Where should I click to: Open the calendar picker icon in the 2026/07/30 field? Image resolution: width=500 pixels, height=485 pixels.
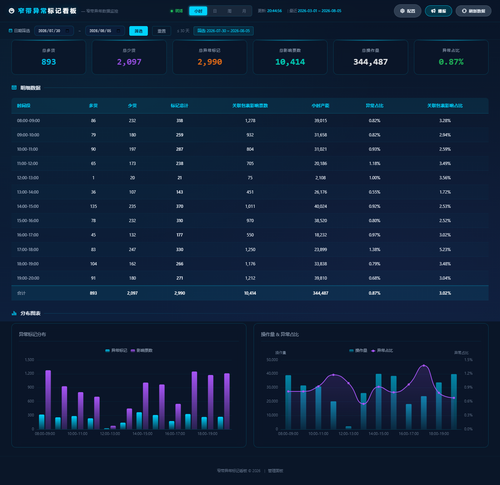coord(67,31)
